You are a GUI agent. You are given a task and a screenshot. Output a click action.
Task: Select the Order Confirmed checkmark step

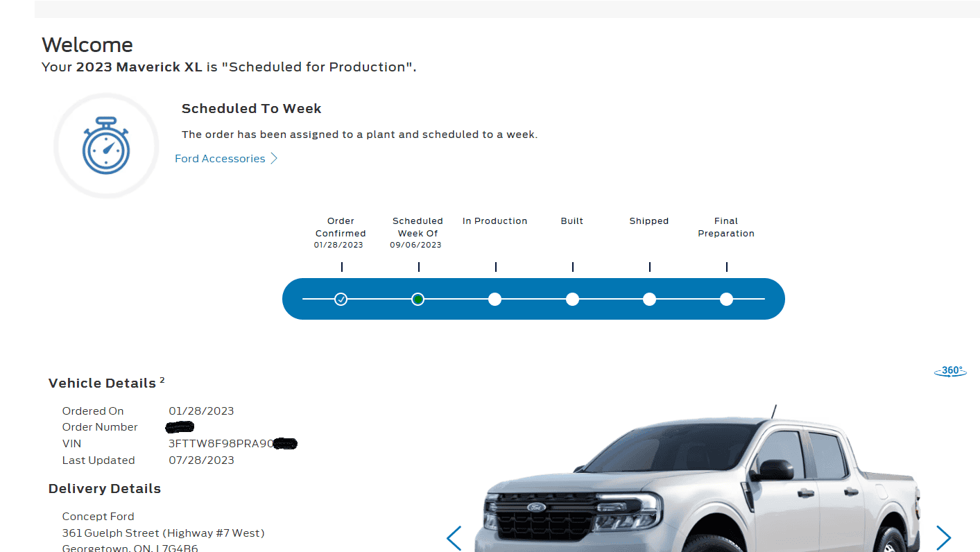(341, 299)
